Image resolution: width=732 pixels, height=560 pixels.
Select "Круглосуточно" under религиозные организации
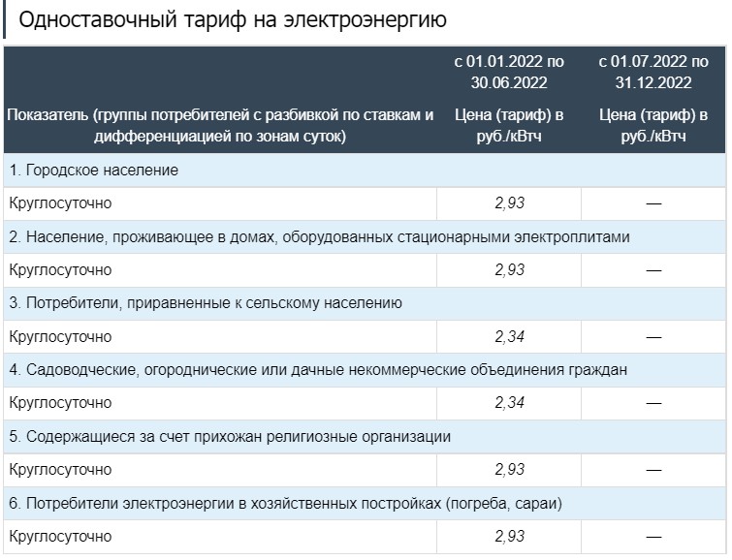click(60, 470)
